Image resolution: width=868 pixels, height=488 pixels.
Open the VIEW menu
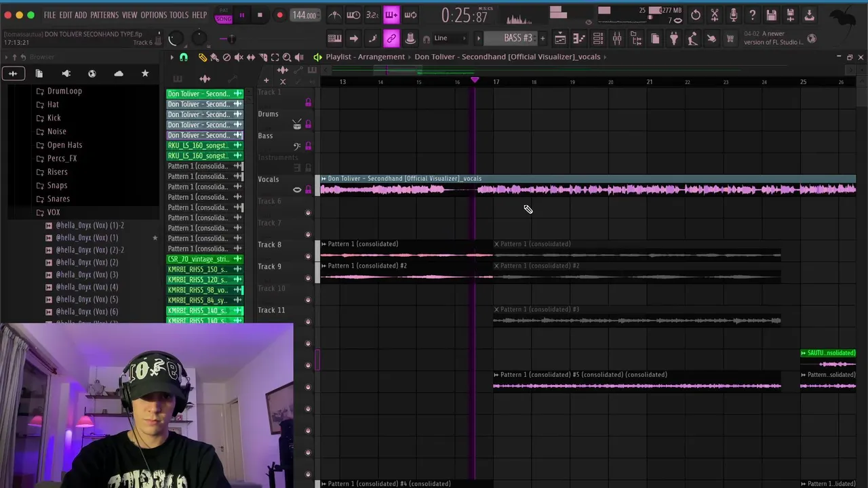click(x=130, y=15)
